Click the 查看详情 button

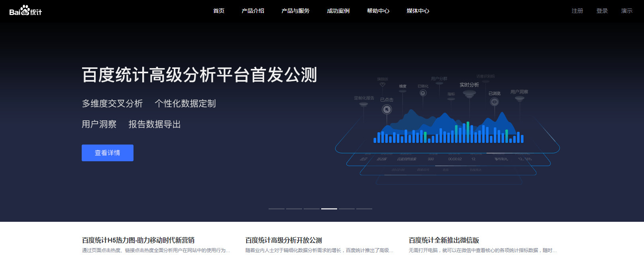pyautogui.click(x=108, y=153)
